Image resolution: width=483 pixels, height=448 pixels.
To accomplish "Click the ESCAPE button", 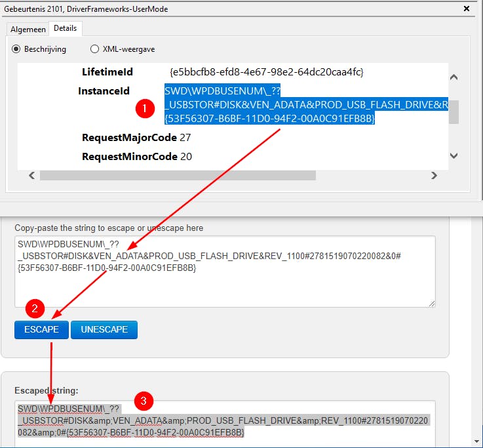I will click(41, 329).
